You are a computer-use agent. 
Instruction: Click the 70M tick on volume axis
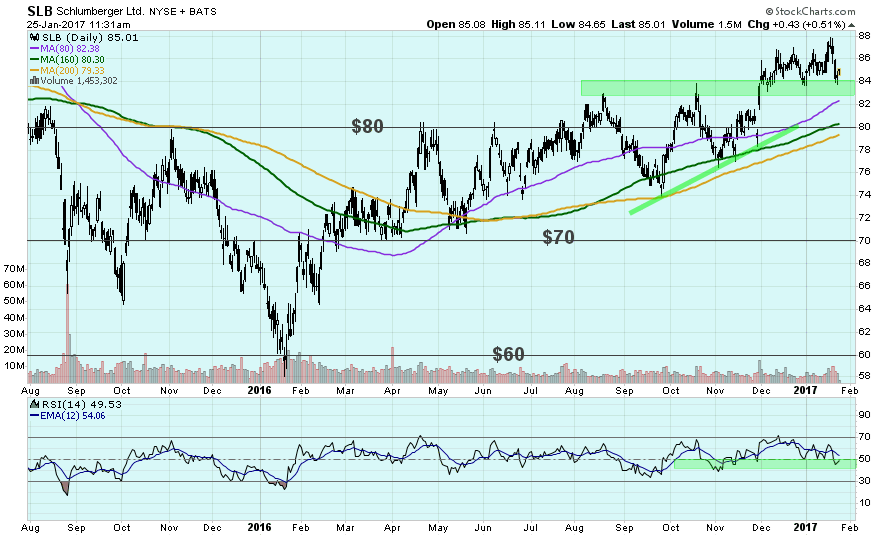[x=14, y=269]
